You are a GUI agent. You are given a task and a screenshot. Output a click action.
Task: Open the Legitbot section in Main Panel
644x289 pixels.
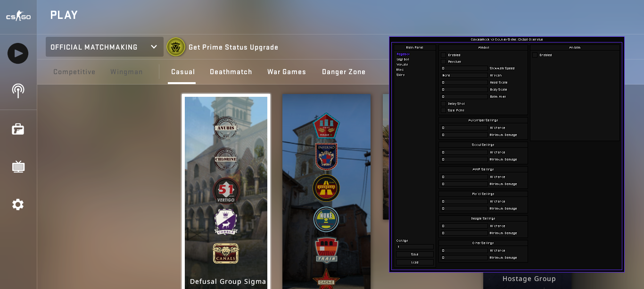pos(403,59)
